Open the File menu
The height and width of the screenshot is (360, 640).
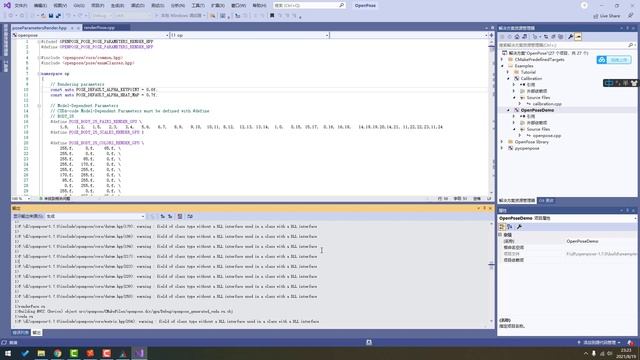(20, 6)
